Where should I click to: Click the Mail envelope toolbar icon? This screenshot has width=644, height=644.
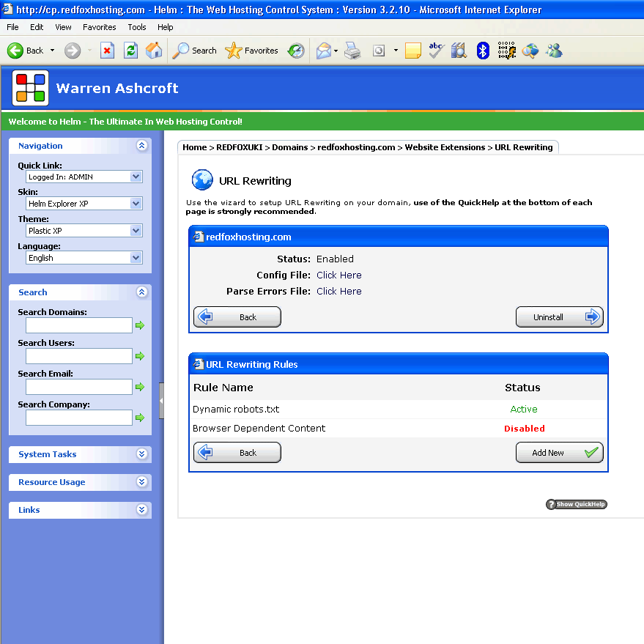tap(324, 51)
